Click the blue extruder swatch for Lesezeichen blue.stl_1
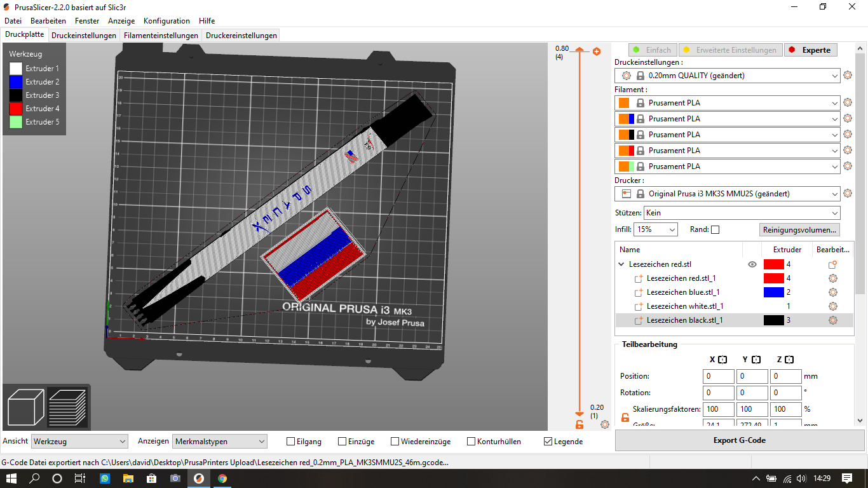The image size is (868, 488). pyautogui.click(x=773, y=292)
